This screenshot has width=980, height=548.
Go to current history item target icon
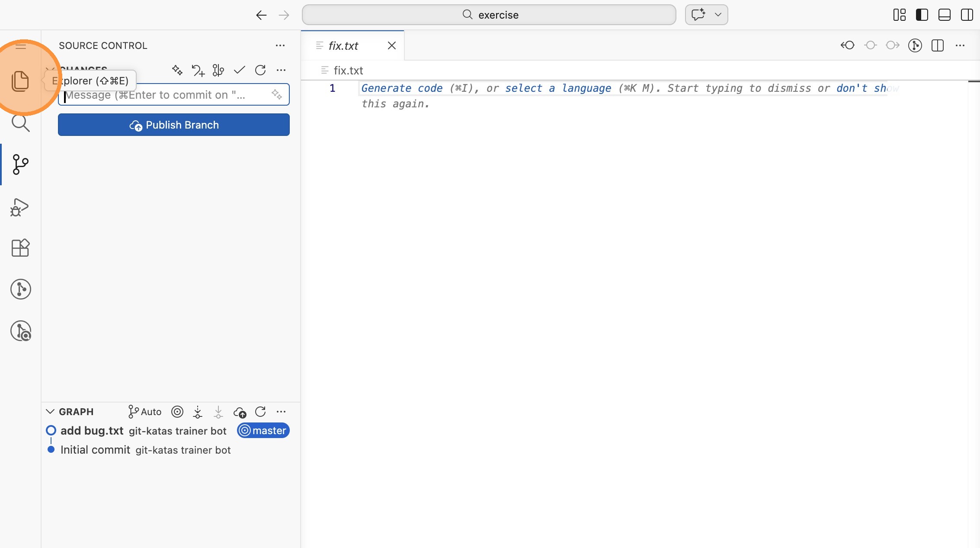(177, 412)
